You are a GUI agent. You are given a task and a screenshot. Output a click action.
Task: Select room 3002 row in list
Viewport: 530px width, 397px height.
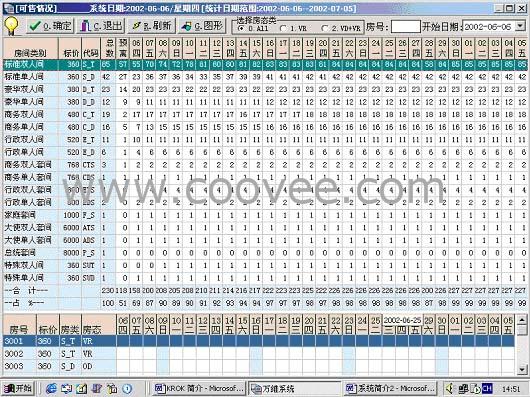point(259,354)
